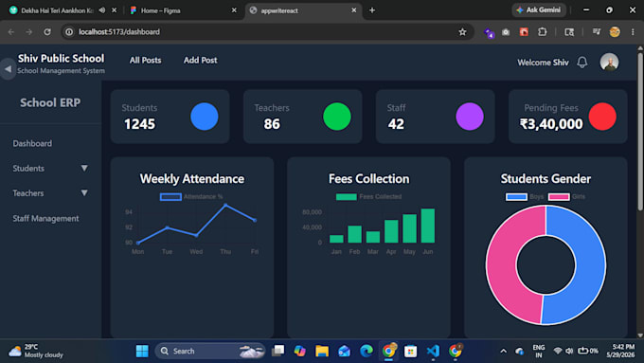Open the Chrome three-dot menu

pyautogui.click(x=633, y=31)
